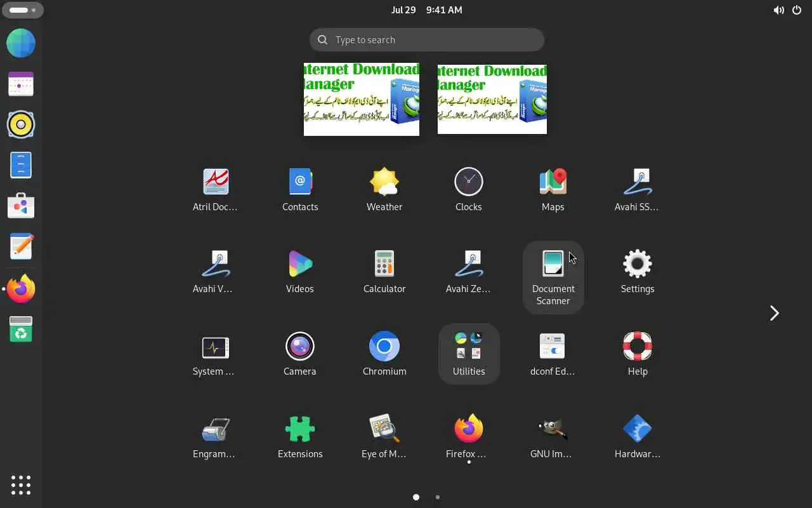The image size is (812, 508).
Task: Open volume control in system tray
Action: 778,10
